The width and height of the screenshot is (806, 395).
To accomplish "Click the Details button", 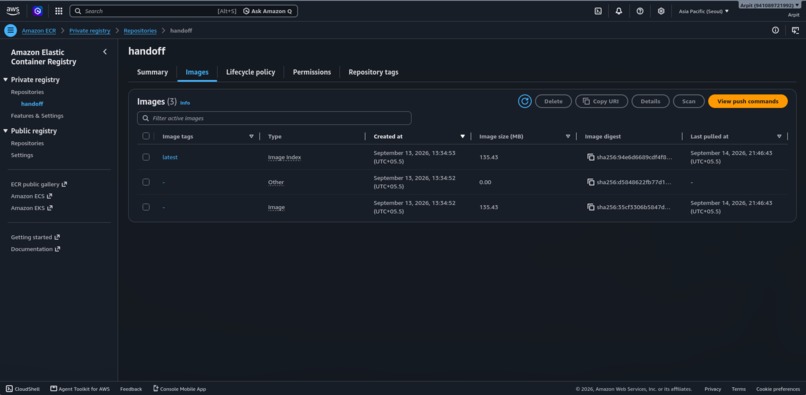I will 650,101.
